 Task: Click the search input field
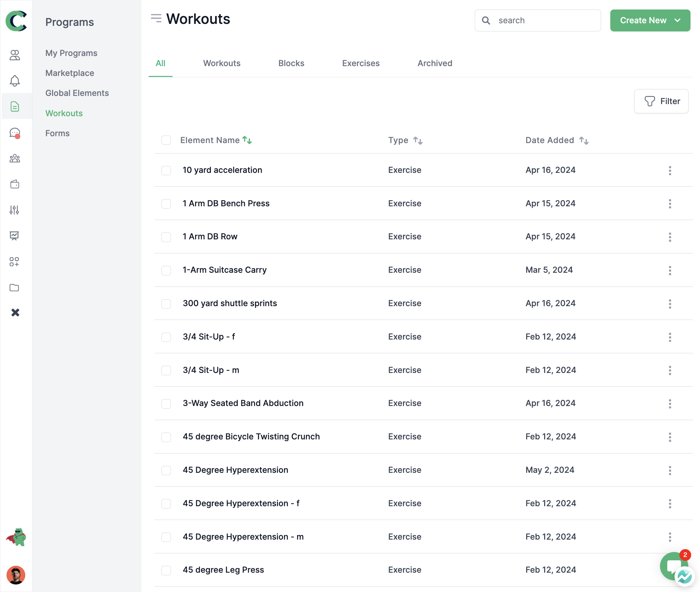(x=537, y=21)
